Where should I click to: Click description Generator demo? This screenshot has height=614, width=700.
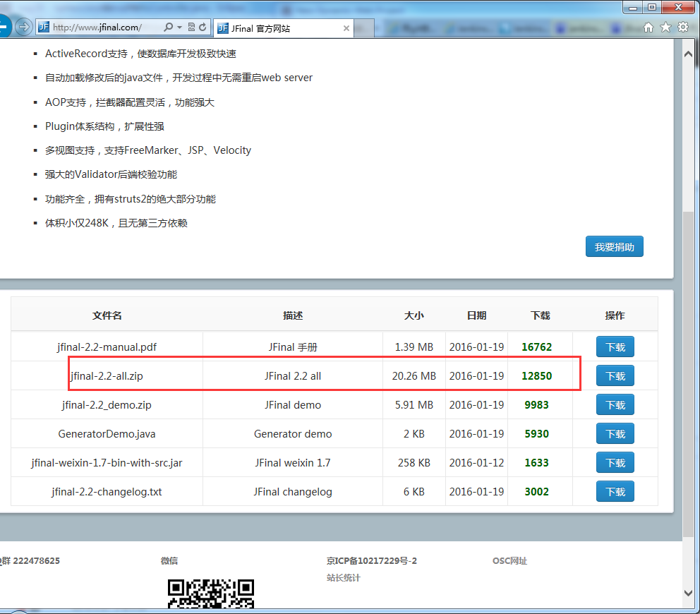coord(293,433)
